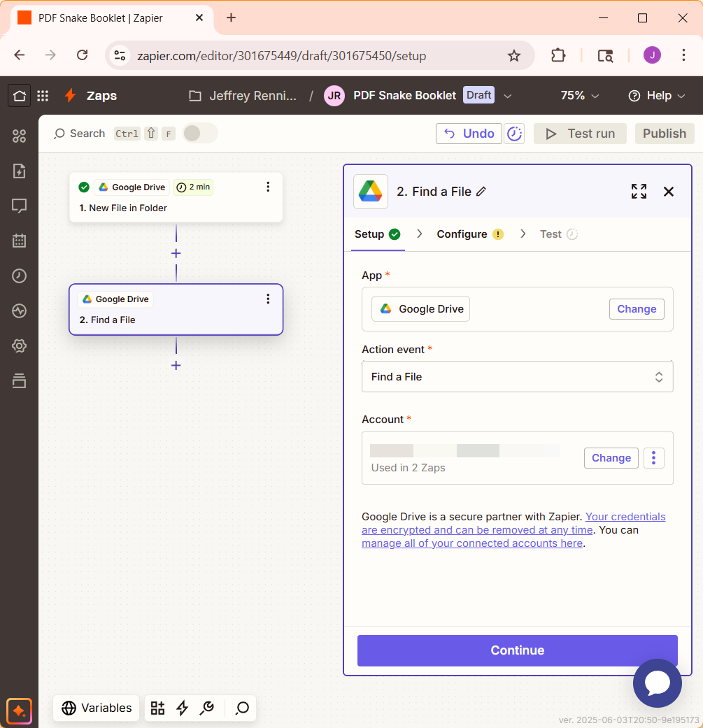The height and width of the screenshot is (728, 703).
Task: Click the browser reload button
Action: click(x=82, y=56)
